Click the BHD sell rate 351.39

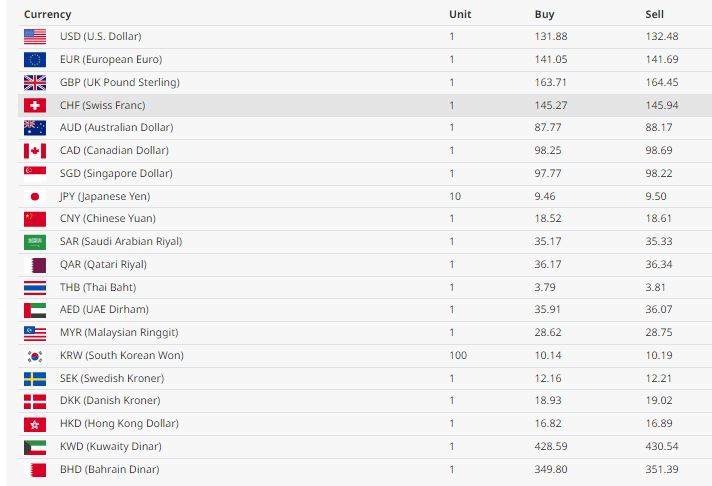(x=662, y=469)
